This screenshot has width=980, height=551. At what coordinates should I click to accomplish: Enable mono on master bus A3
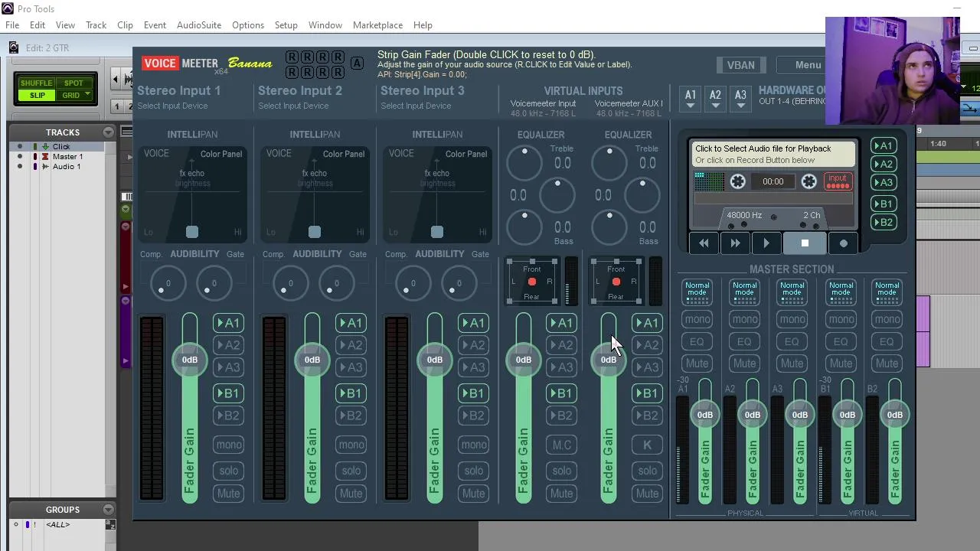tap(792, 319)
